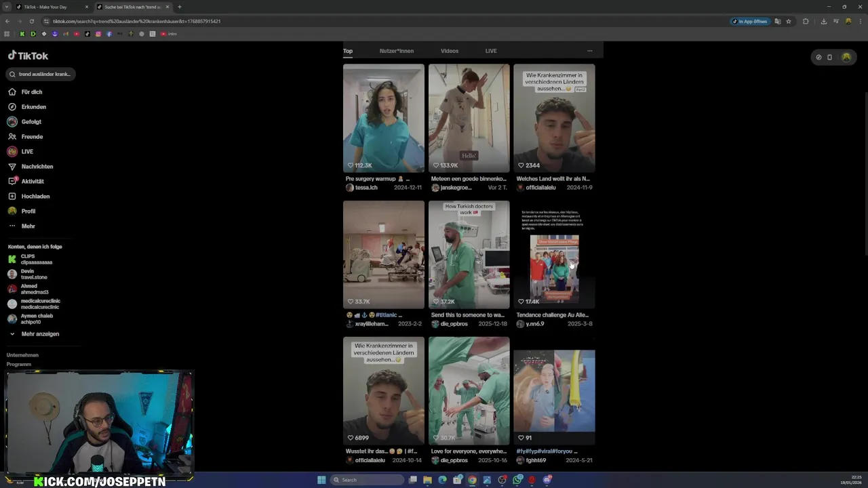Expand Mehr anzeigen followed accounts
Screen dimensions: 868x488
34,333
